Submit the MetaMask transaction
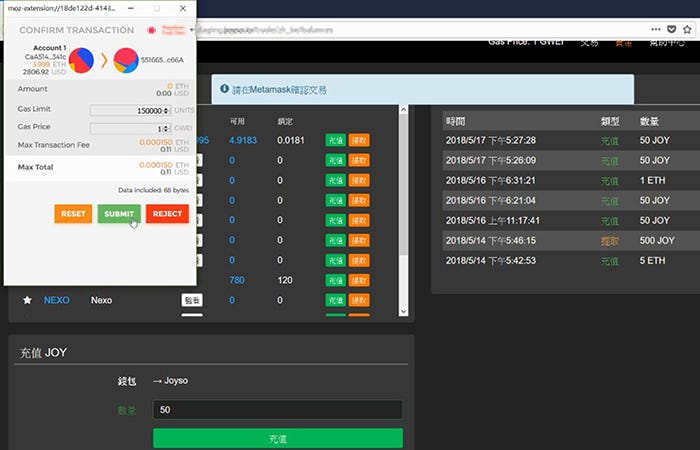This screenshot has width=700, height=450. click(119, 214)
